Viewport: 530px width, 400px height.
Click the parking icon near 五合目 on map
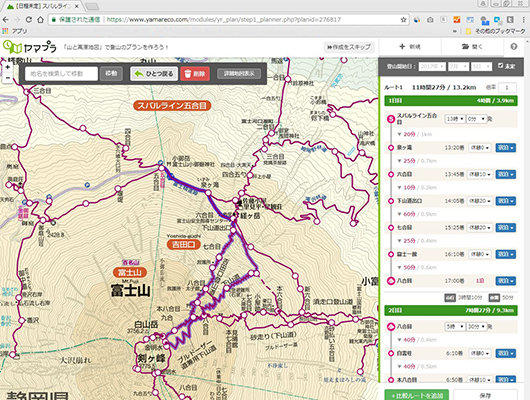pos(161,163)
